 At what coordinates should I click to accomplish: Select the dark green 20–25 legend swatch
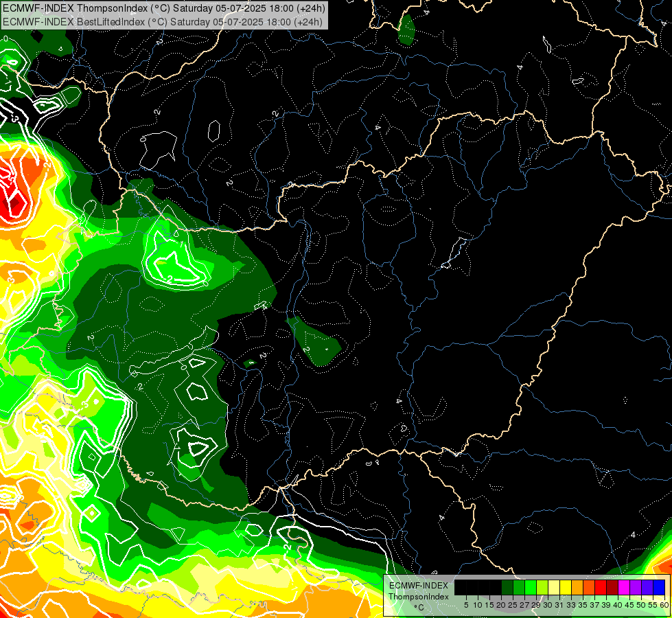[507, 588]
